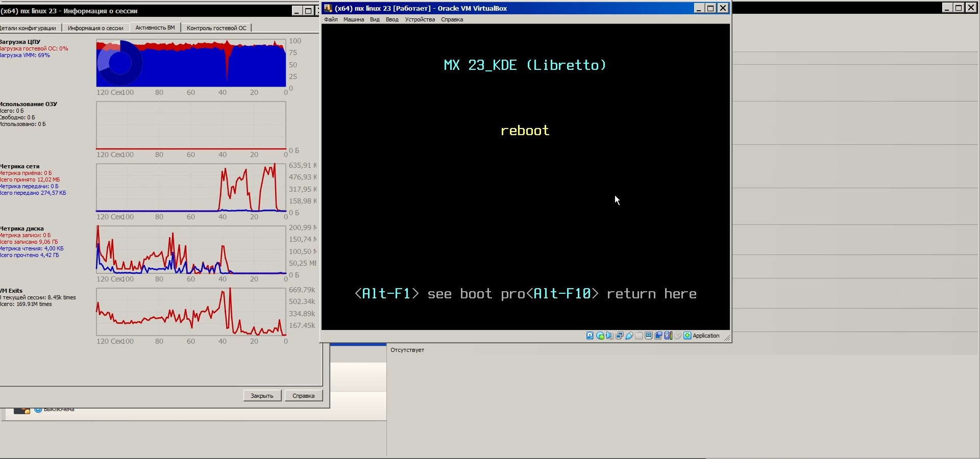Click the resize grip of VM window

(x=727, y=338)
